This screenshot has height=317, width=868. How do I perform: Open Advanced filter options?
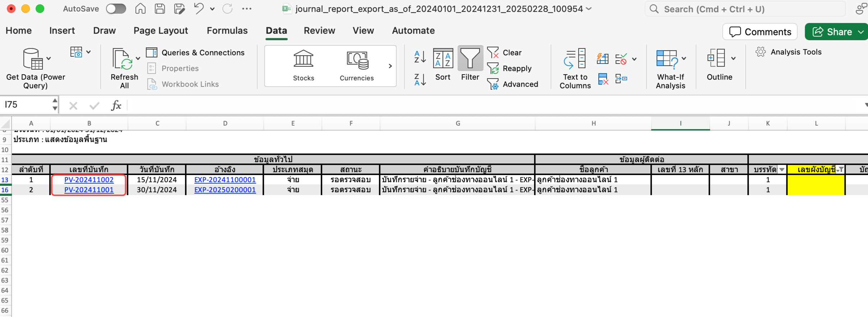513,84
